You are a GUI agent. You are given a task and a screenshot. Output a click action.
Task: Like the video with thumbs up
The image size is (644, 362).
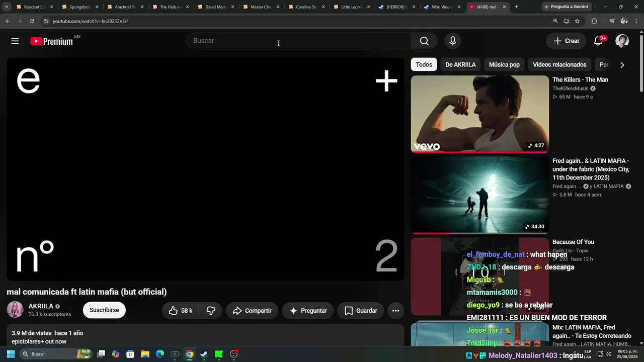tap(181, 311)
